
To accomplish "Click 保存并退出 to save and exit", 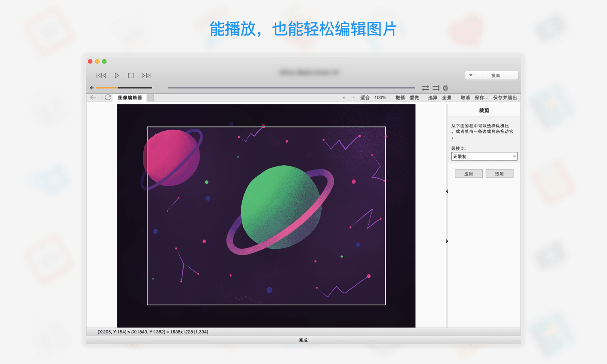I will [504, 97].
